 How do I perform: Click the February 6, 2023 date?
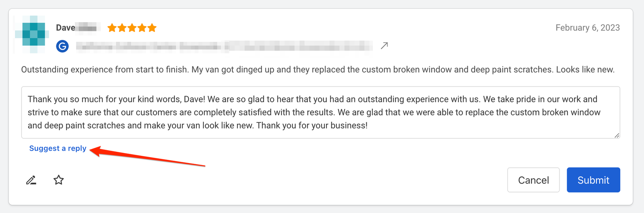point(587,28)
